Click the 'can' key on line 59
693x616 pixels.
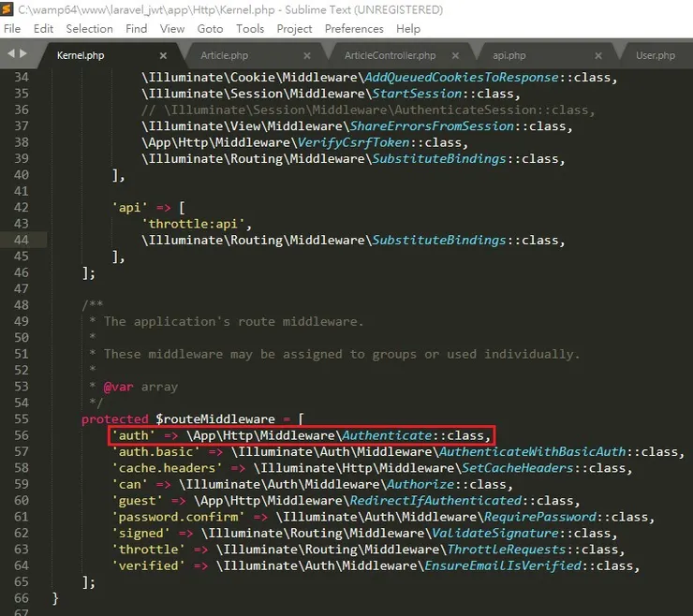(129, 485)
